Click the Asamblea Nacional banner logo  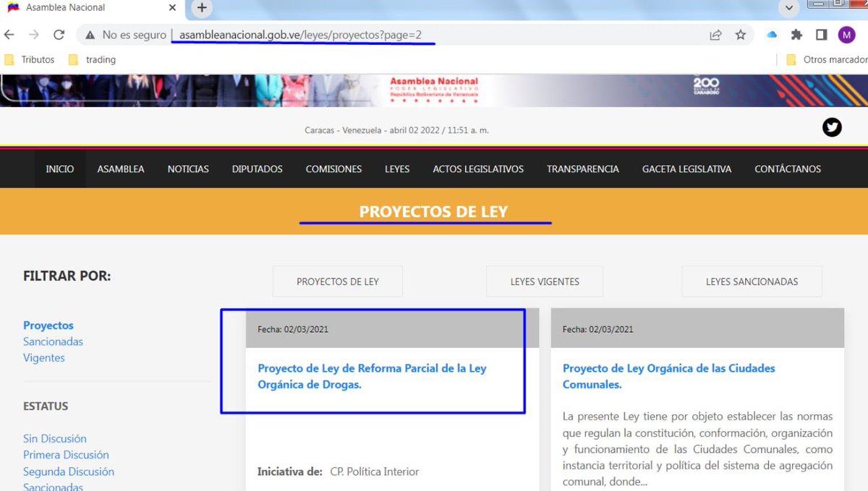coord(433,90)
